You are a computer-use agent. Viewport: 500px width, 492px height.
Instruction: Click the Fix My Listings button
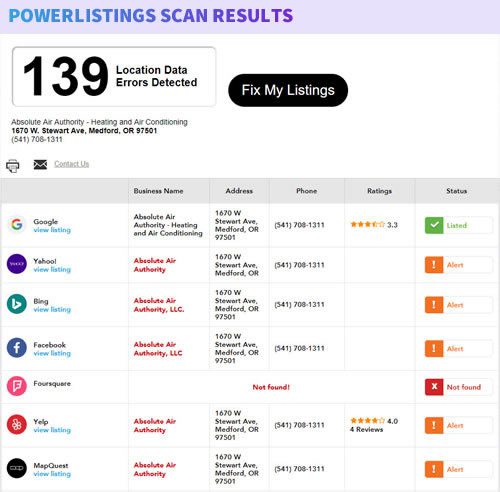pyautogui.click(x=288, y=90)
